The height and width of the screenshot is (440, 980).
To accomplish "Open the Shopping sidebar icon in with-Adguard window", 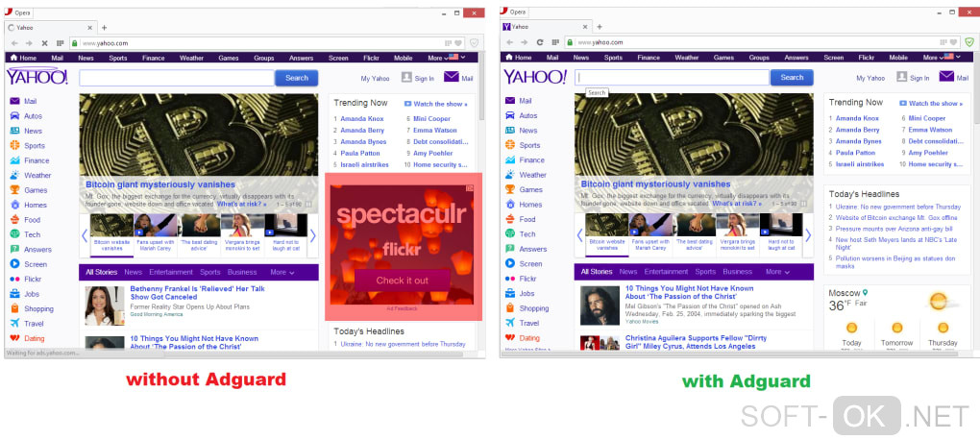I will [510, 308].
